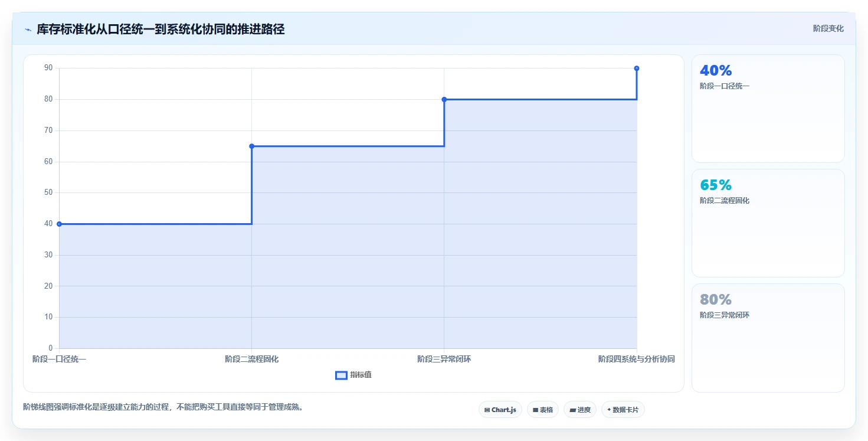The height and width of the screenshot is (441, 868).
Task: Click the 90 label on the y-axis
Action: (48, 68)
